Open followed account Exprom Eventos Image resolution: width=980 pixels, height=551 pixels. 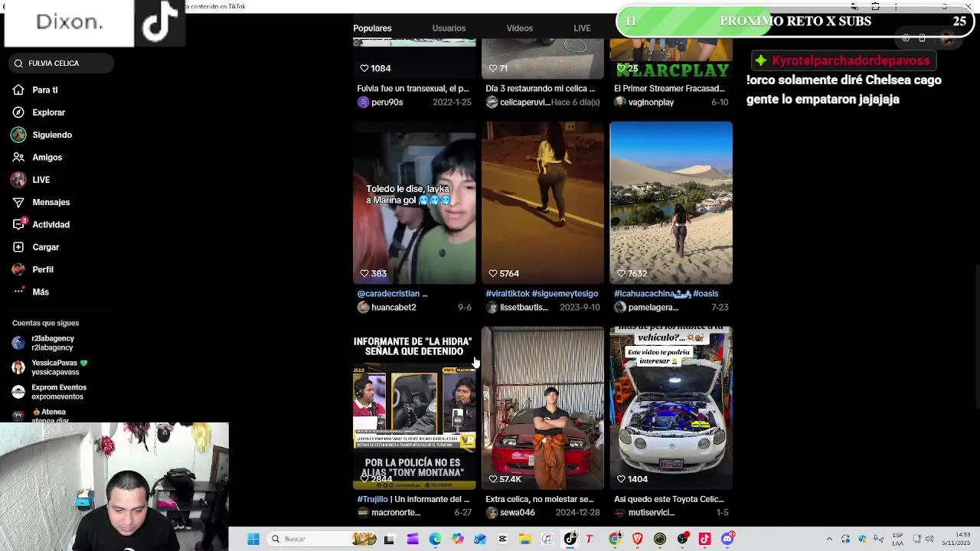coord(49,392)
